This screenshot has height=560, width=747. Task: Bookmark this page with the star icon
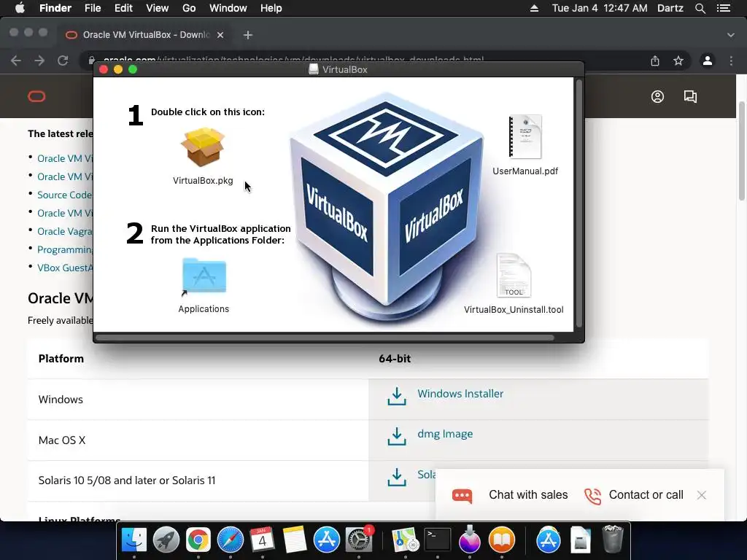678,61
